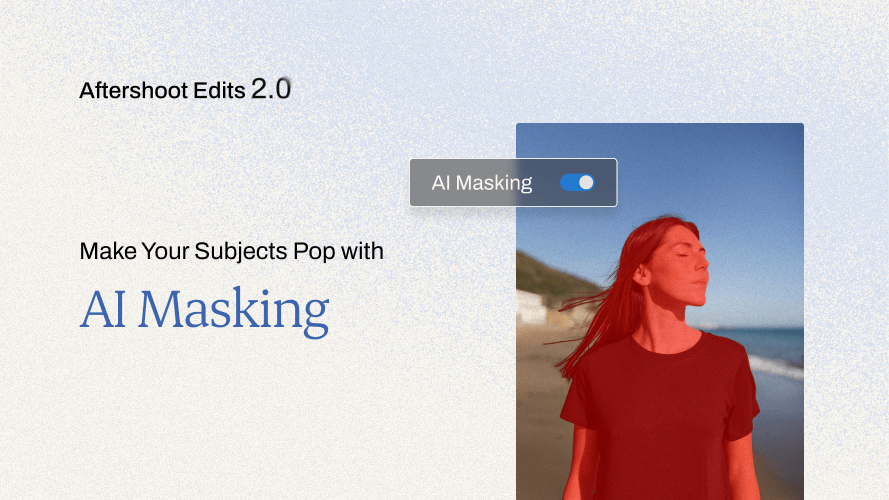Click the woman's red-masked face
Viewport: 889px width, 500px height.
678,266
